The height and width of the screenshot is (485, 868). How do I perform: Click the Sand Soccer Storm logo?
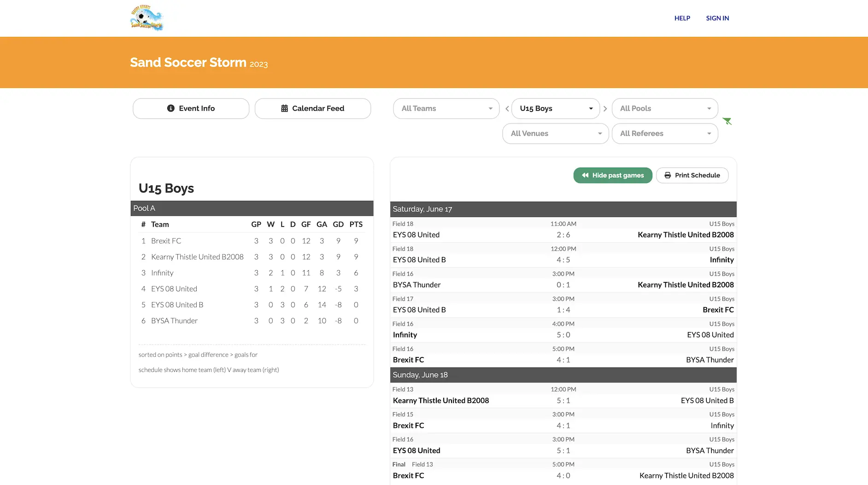click(147, 18)
